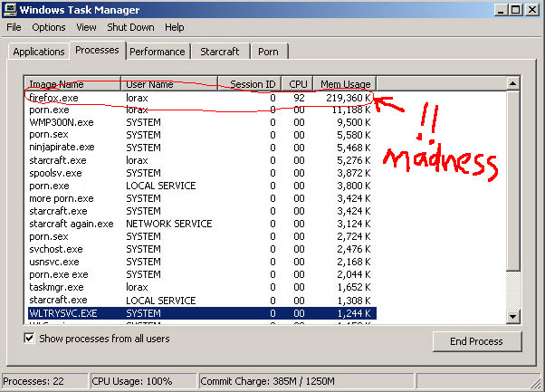Open the Help menu
Screen dimensions: 545x392
click(x=175, y=27)
